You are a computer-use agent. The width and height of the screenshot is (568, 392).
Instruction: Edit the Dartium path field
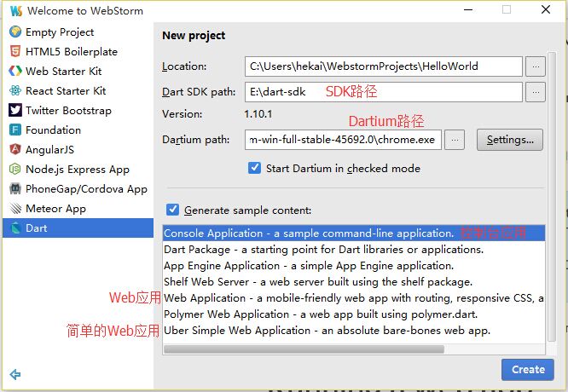[x=343, y=140]
